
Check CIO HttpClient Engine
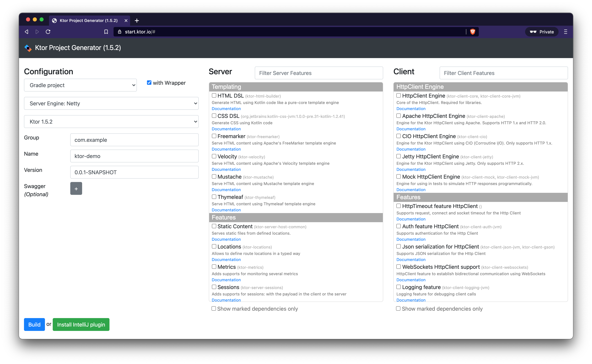pos(399,136)
